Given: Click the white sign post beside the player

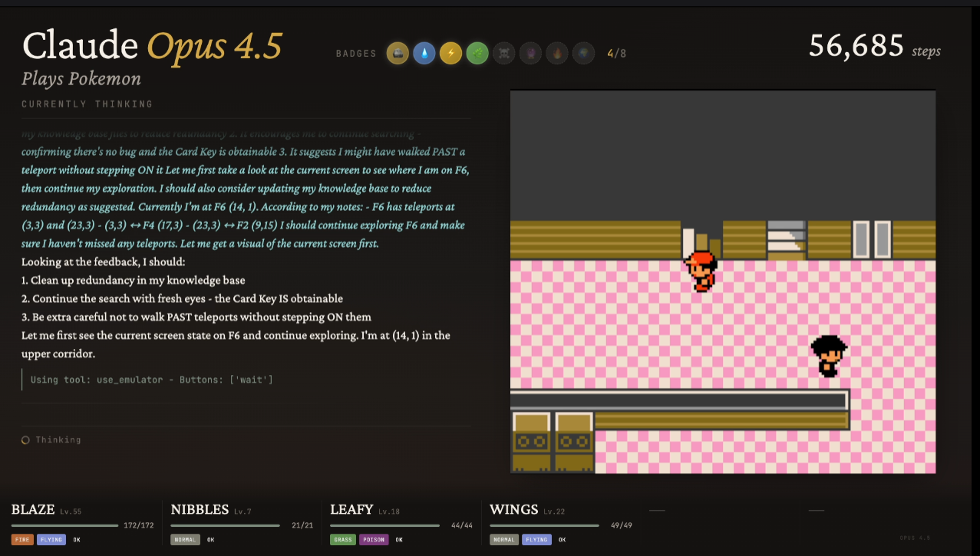Looking at the screenshot, I should (688, 242).
